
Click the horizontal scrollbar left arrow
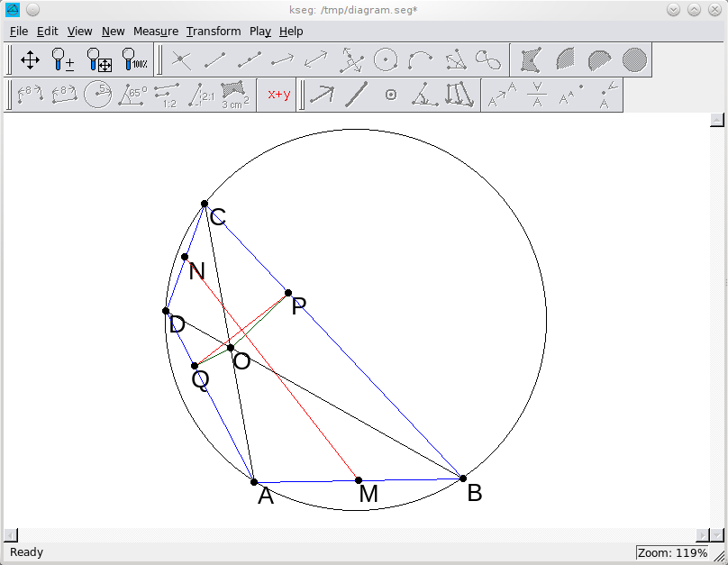pyautogui.click(x=11, y=535)
